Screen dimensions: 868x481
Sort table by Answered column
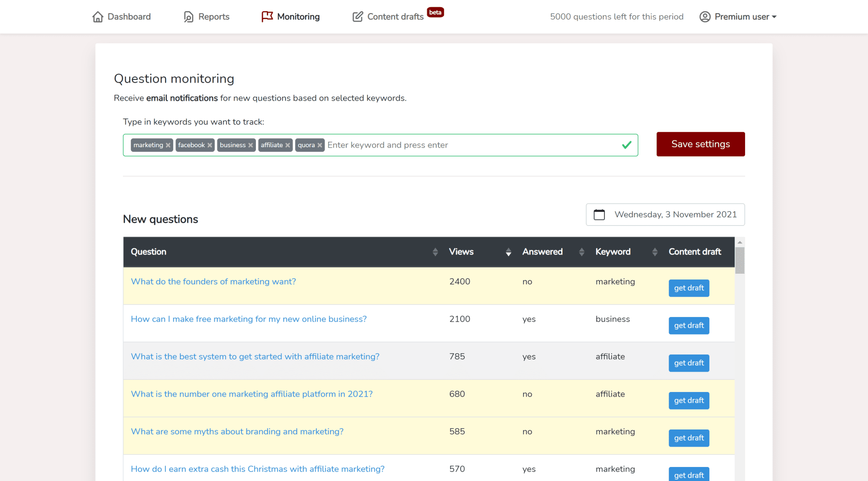(x=581, y=252)
